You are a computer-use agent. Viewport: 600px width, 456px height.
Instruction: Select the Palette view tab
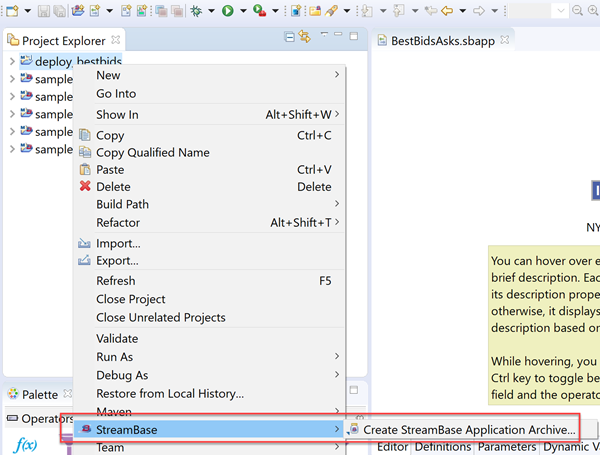39,395
